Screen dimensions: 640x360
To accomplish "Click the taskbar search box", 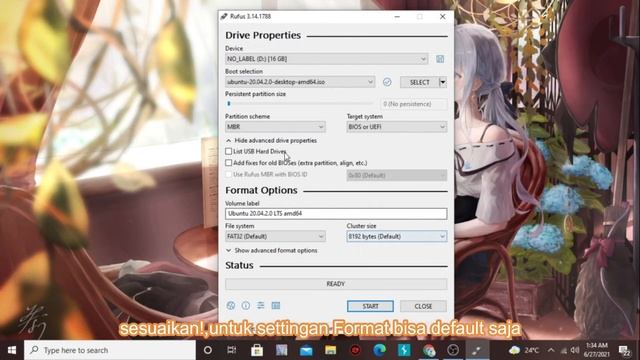I will tap(110, 350).
